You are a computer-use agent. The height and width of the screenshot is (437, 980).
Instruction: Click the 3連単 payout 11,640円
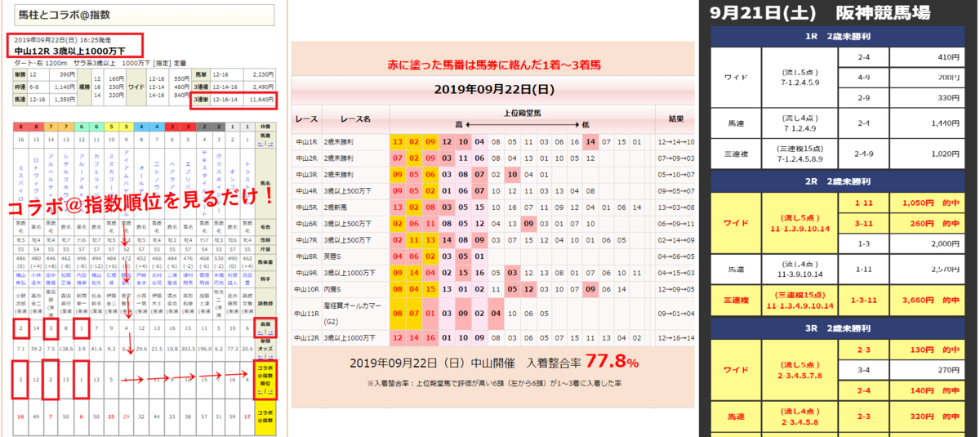tap(260, 100)
